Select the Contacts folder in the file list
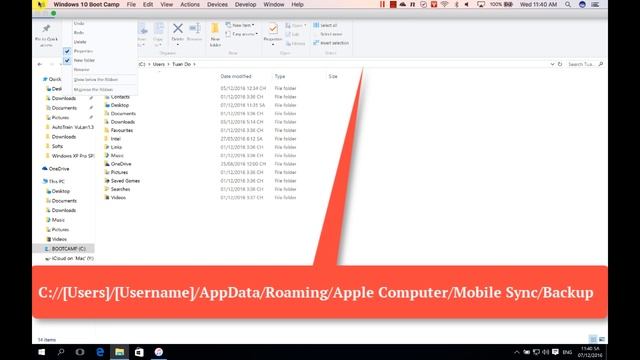Screen dimensions: 640x360 pyautogui.click(x=117, y=97)
